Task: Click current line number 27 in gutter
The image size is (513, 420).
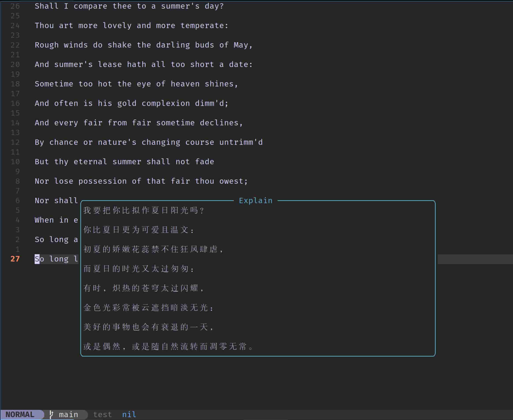Action: click(x=15, y=259)
